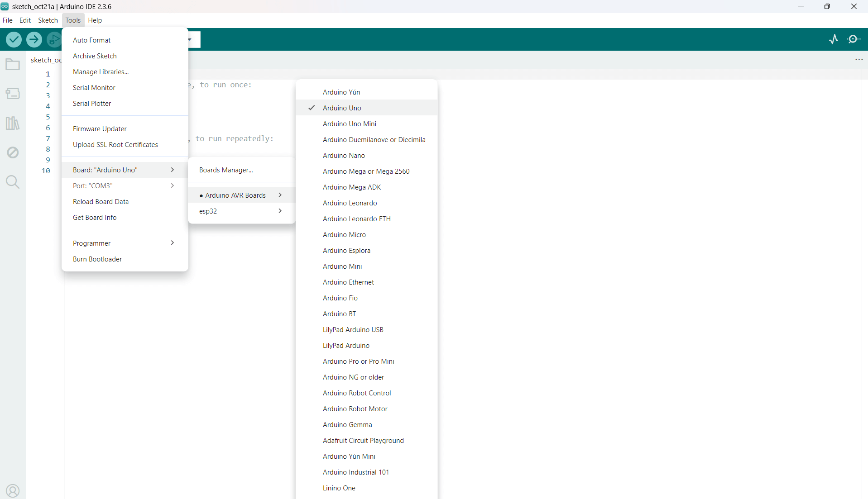Open Library Manager books icon in sidebar
The height and width of the screenshot is (499, 868).
click(x=13, y=123)
